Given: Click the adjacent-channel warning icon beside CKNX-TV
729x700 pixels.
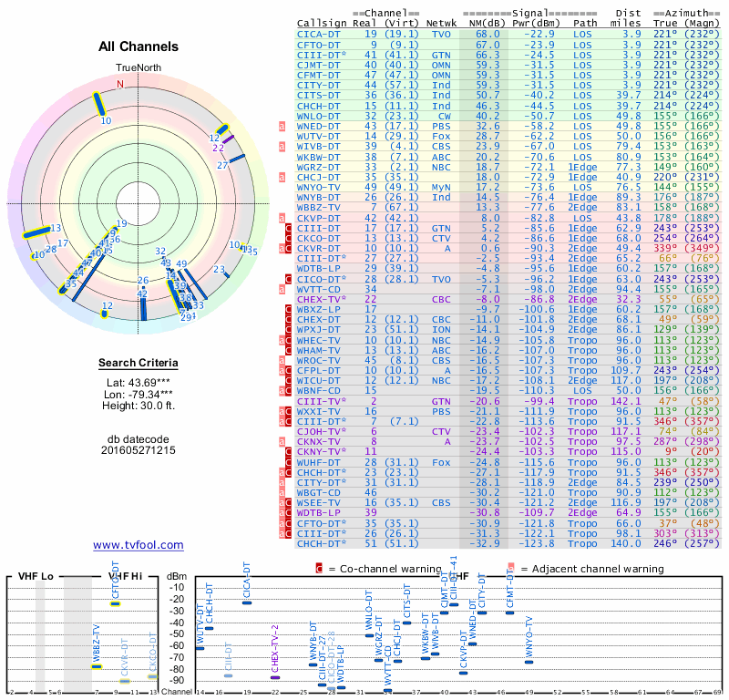Looking at the screenshot, I should [x=282, y=440].
